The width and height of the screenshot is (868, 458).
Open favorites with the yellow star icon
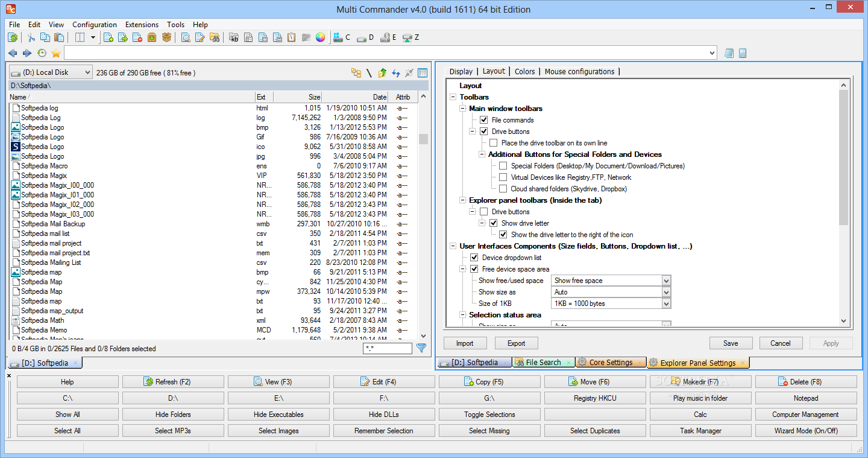[56, 53]
